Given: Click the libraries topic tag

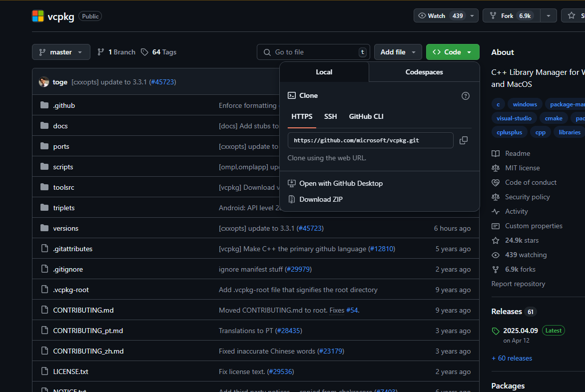Looking at the screenshot, I should [x=570, y=132].
